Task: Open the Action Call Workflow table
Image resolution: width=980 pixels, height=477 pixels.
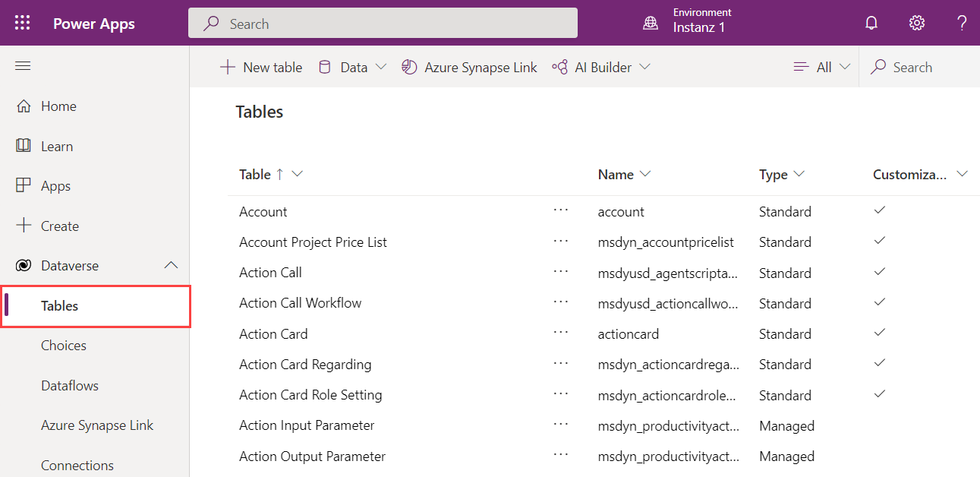Action: coord(300,302)
